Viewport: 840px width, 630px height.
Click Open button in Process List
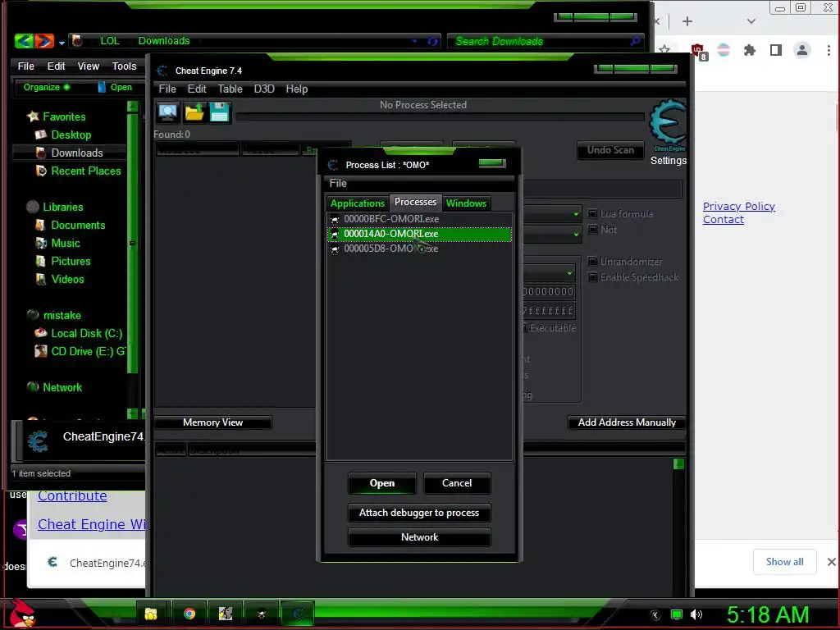pyautogui.click(x=382, y=483)
